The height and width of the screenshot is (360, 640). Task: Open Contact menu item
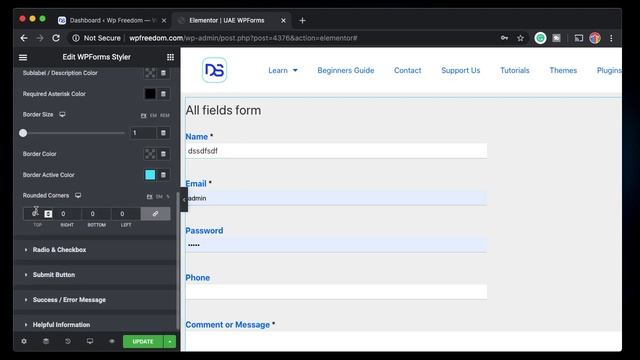[x=407, y=70]
